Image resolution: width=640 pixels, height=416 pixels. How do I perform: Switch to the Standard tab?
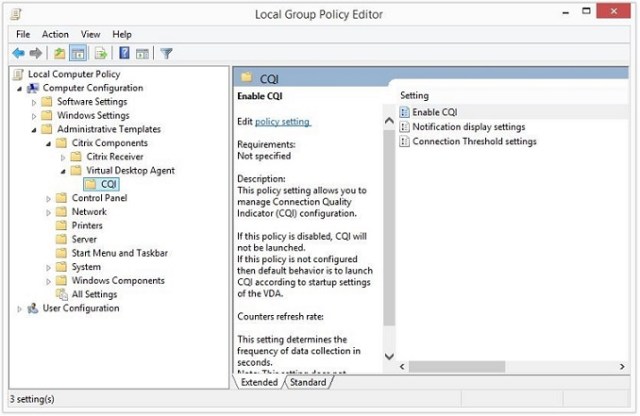pyautogui.click(x=309, y=382)
